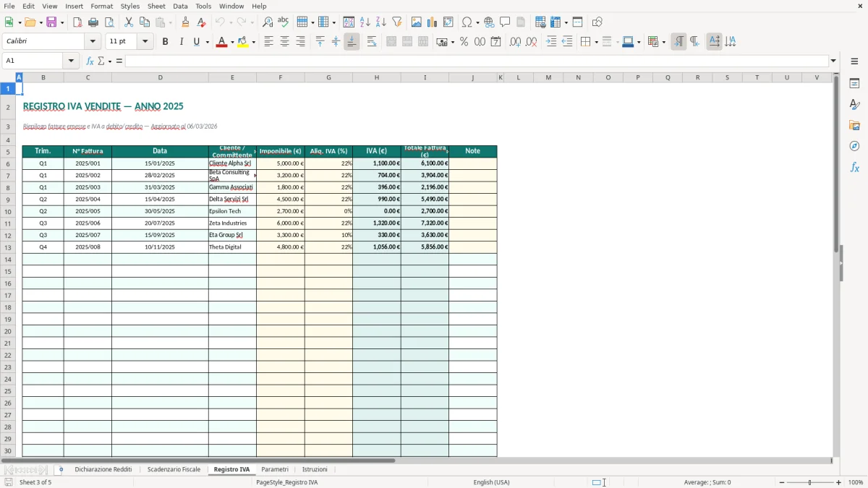
Task: Open the Font Color dropdown arrow
Action: pyautogui.click(x=231, y=42)
